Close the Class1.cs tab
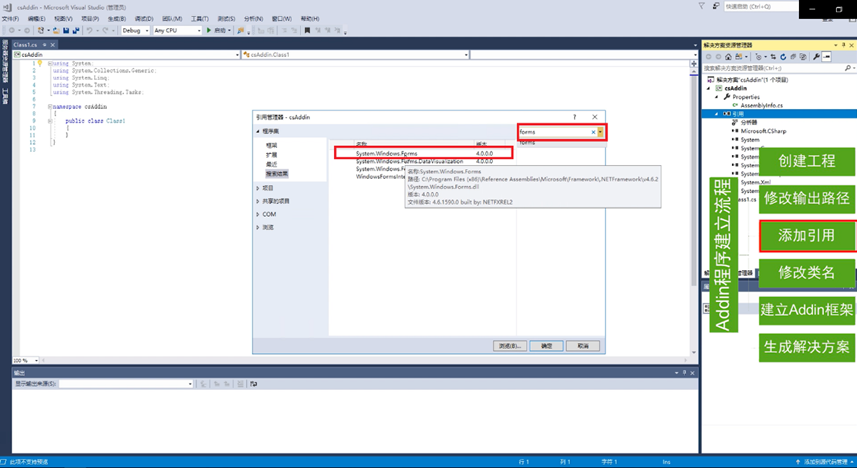857x468 pixels. point(53,45)
